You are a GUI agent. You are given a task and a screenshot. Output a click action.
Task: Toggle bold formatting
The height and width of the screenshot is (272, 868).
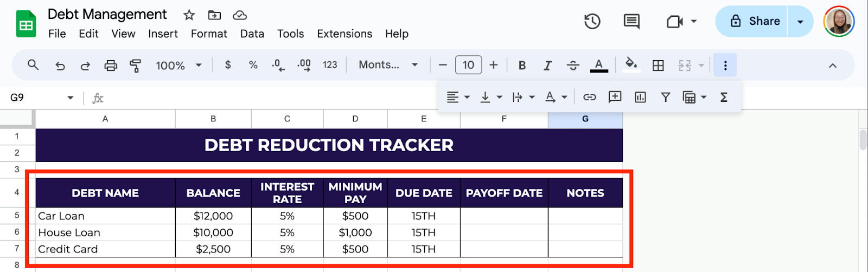pos(522,66)
